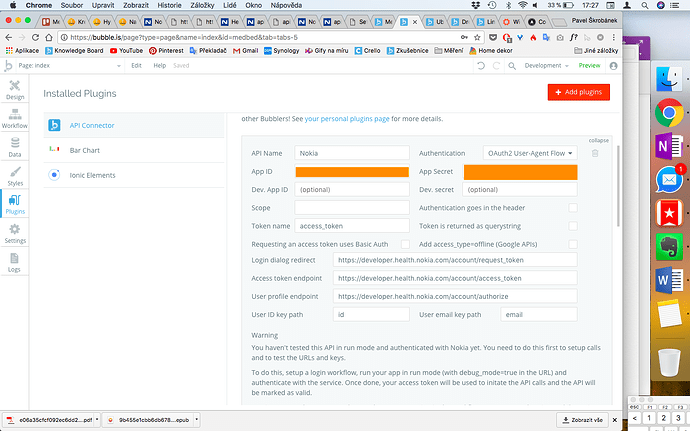Click the Chrome back arrow
The height and width of the screenshot is (431, 690).
(x=9, y=37)
